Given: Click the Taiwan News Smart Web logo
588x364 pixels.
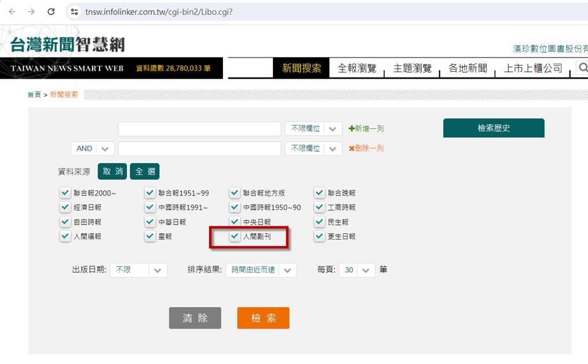Looking at the screenshot, I should 67,45.
